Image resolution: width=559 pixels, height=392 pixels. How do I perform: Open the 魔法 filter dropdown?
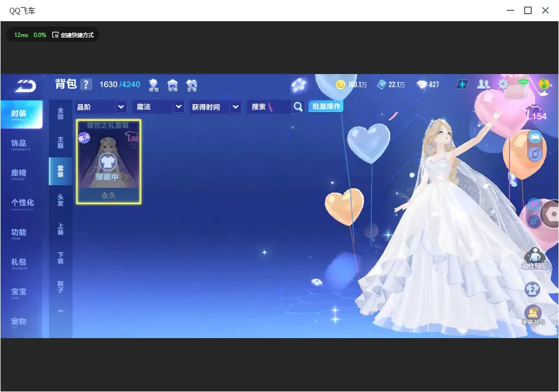pyautogui.click(x=159, y=107)
